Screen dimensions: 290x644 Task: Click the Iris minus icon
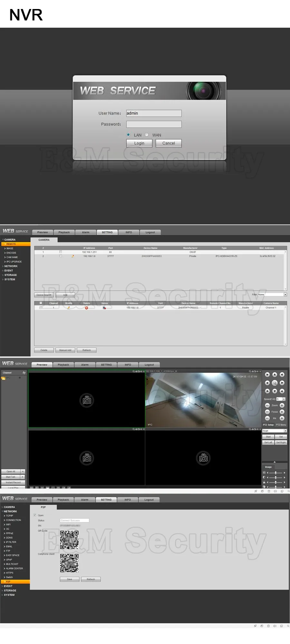click(267, 418)
